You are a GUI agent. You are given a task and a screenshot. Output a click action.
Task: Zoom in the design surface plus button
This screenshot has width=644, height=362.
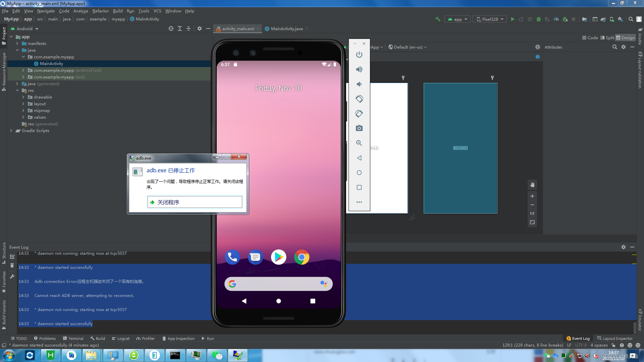point(532,196)
